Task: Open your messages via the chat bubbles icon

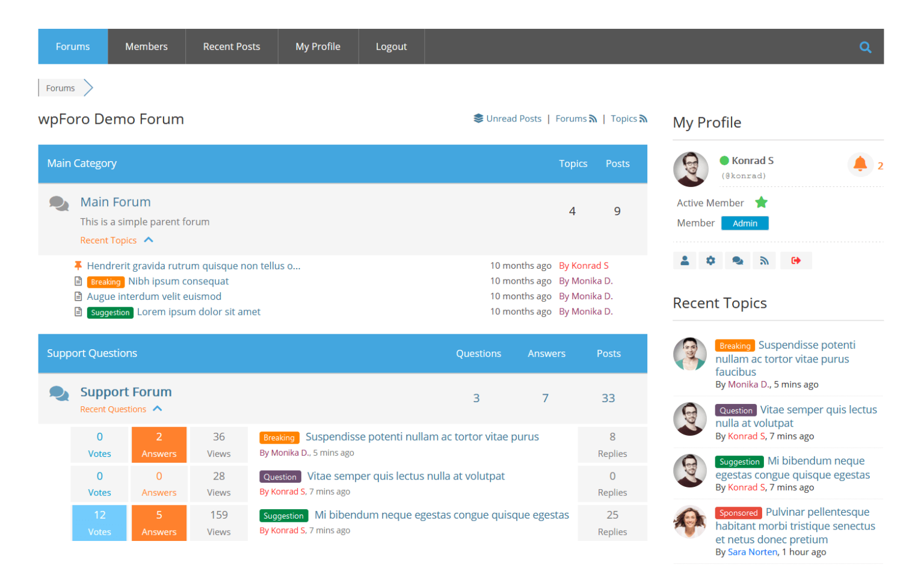Action: coord(738,260)
